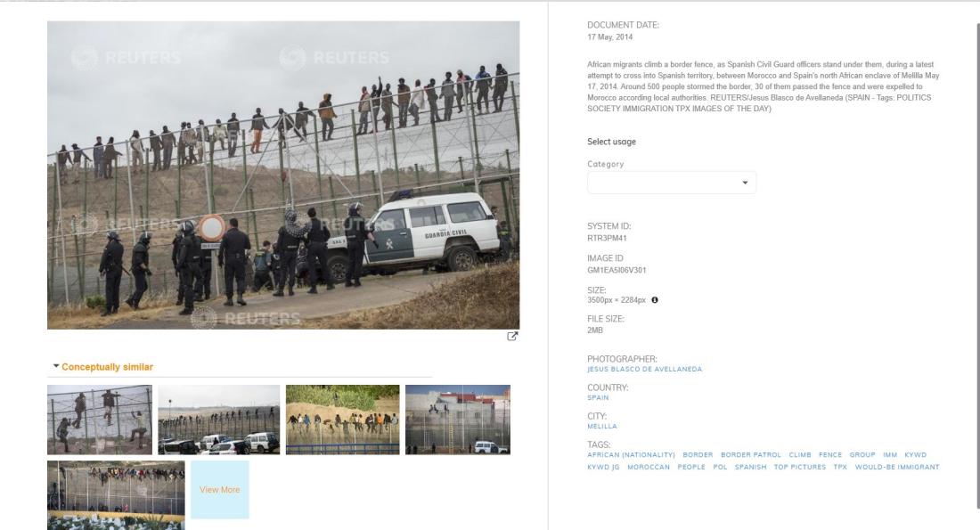This screenshot has height=530, width=980.
Task: Open first similar thumbnail of fence climbers
Action: (x=100, y=420)
